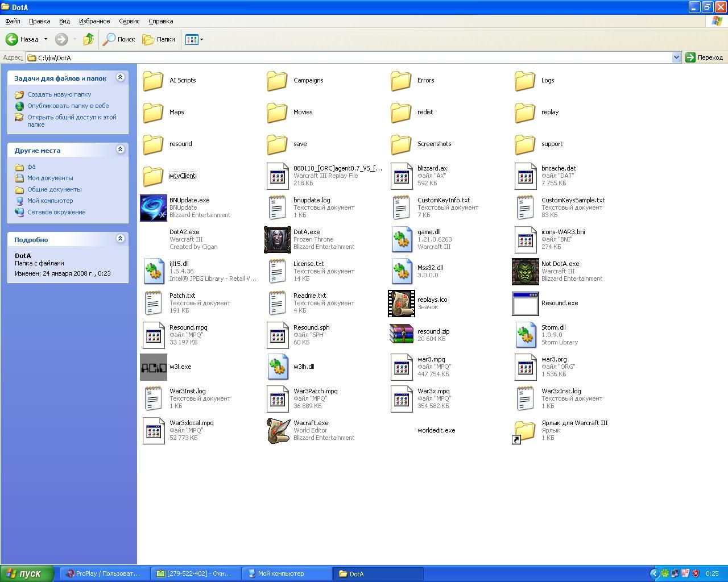Select the Storm.dll library icon

click(x=526, y=335)
